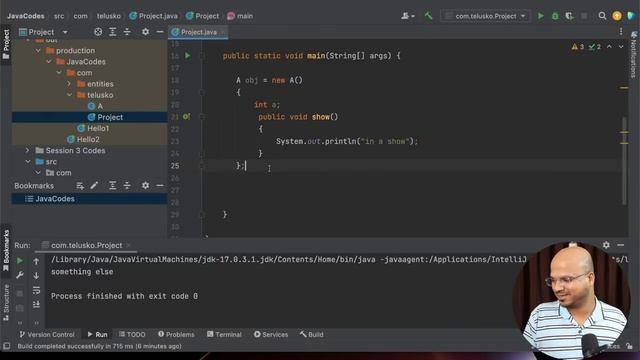
Task: Add bookmark list icon in Bookmarks
Action: 80,186
